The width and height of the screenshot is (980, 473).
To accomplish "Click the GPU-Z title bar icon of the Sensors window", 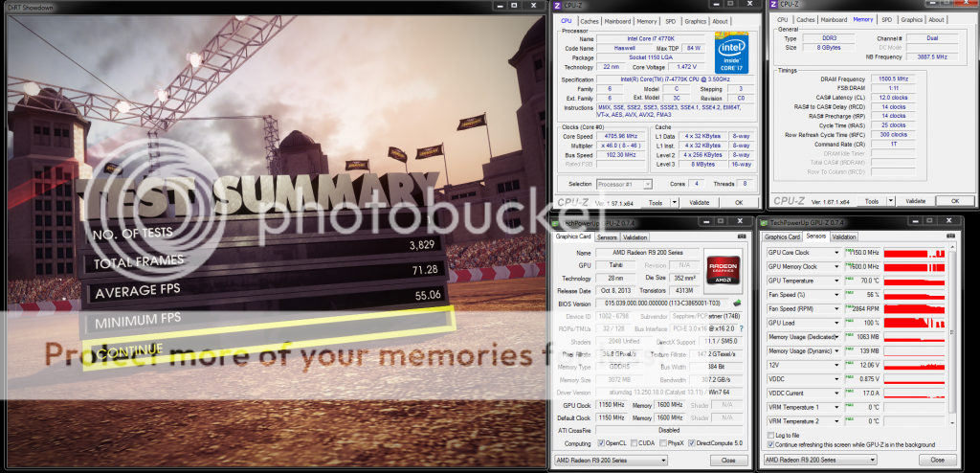I will click(766, 221).
